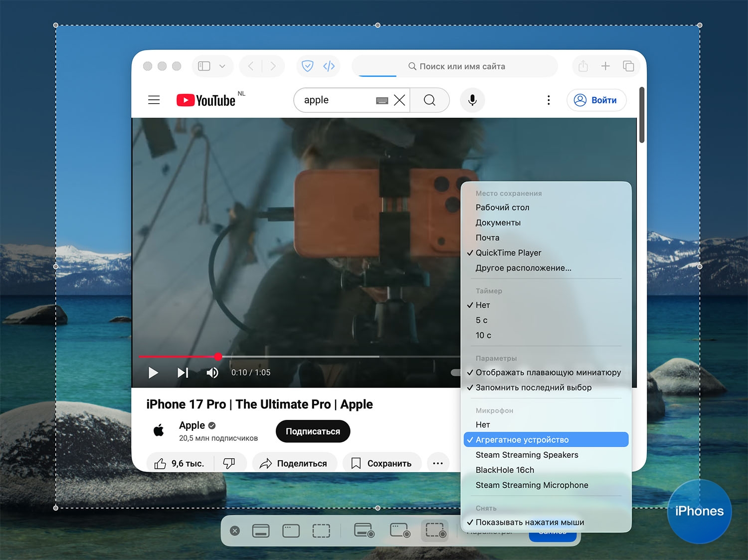The image size is (748, 560).
Task: Expand the Safari sidebar dropdown chevron
Action: click(222, 66)
